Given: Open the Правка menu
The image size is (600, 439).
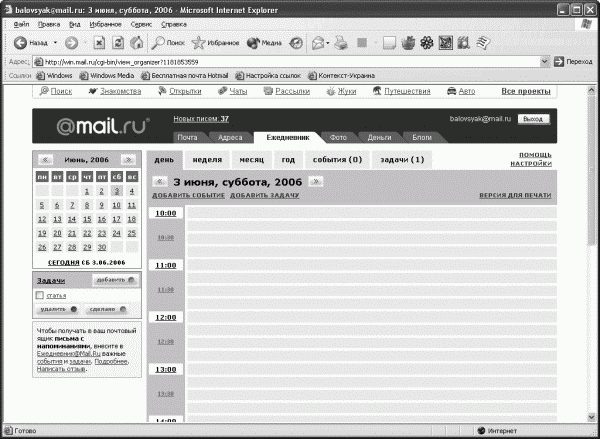Looking at the screenshot, I should [49, 24].
